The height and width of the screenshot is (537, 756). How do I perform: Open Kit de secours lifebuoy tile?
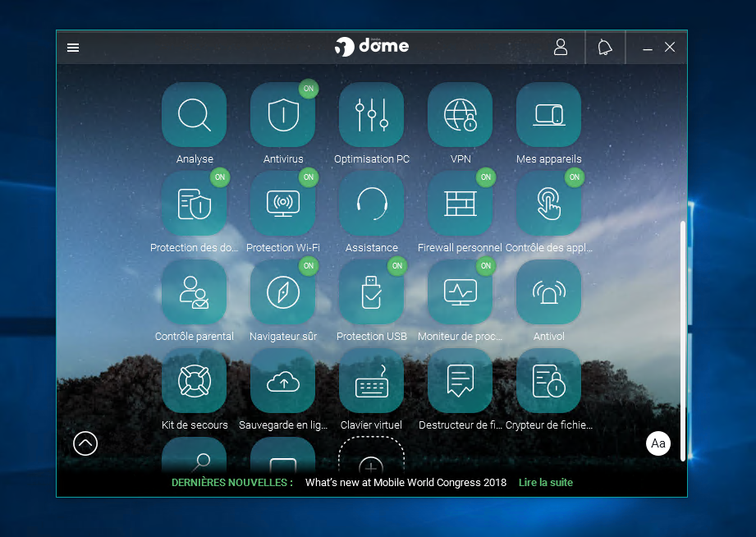[195, 381]
